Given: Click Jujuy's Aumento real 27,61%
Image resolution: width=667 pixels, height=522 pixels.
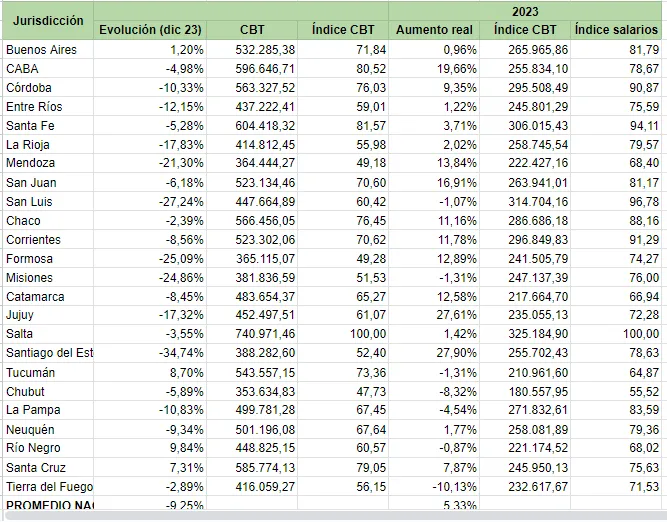Looking at the screenshot, I should tap(453, 315).
